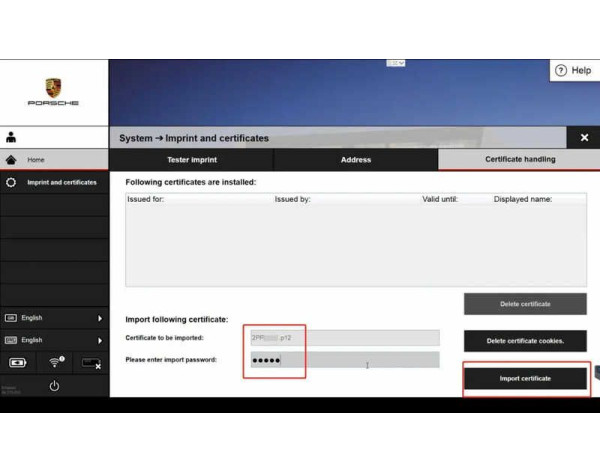Click the disconnected vehicle interface icon
Screen dimensions: 600x473
click(x=89, y=363)
